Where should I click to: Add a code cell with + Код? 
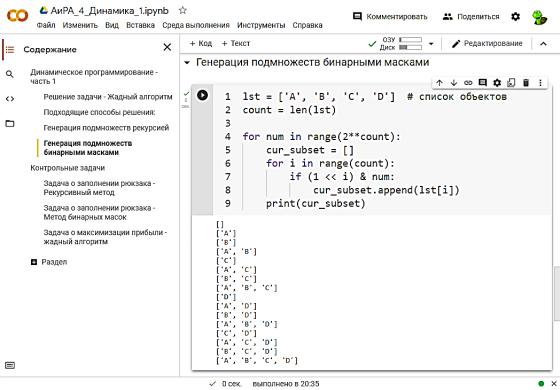click(201, 44)
